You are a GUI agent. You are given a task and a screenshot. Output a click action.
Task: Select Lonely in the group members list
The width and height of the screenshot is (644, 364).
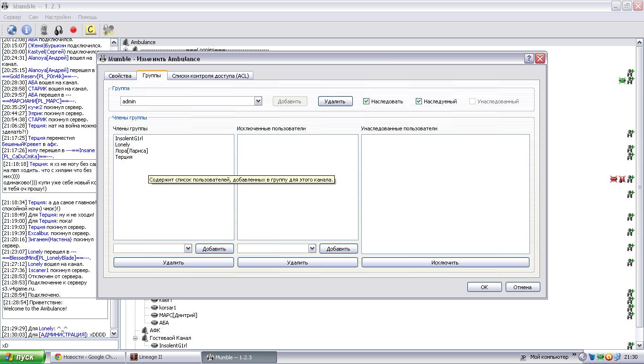(x=123, y=145)
